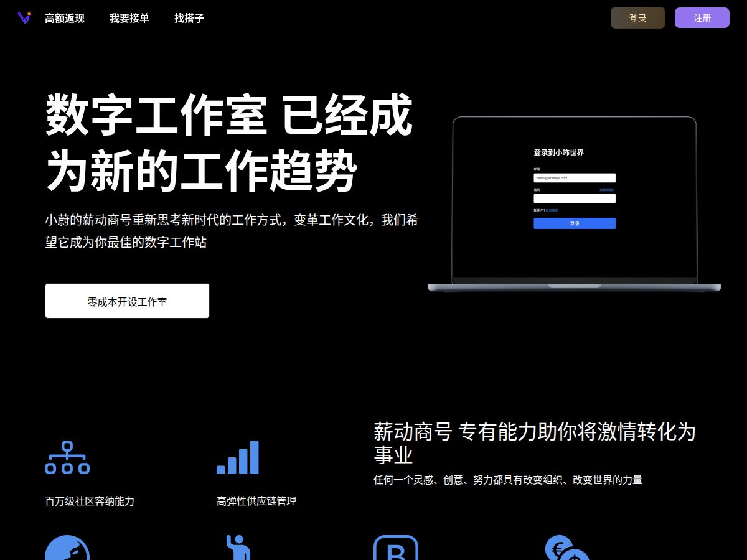Click the 薪动商号 专有能力 heading

click(x=535, y=442)
